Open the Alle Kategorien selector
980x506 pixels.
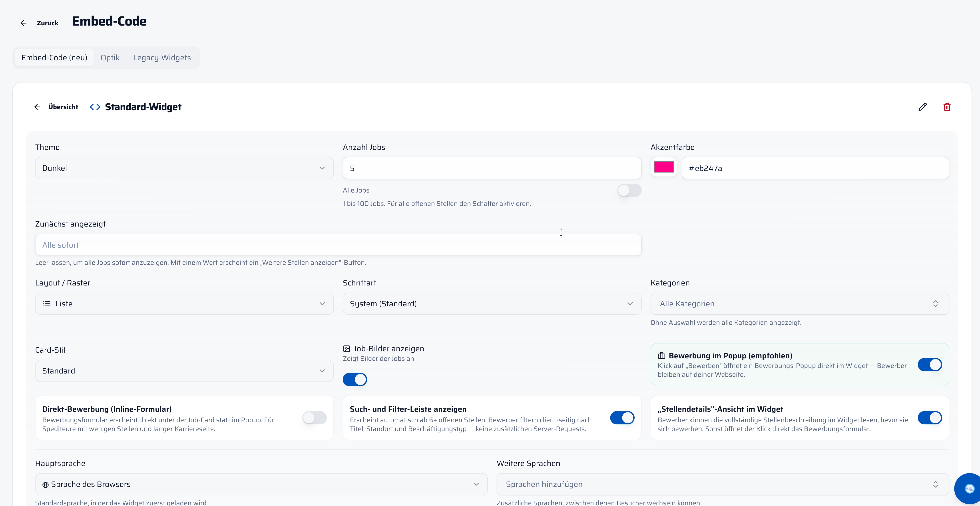click(x=800, y=304)
